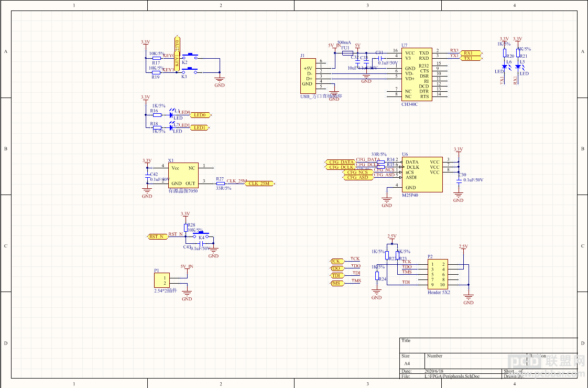Select the CH340C chip U7 symbol
588x388 pixels.
click(x=417, y=74)
